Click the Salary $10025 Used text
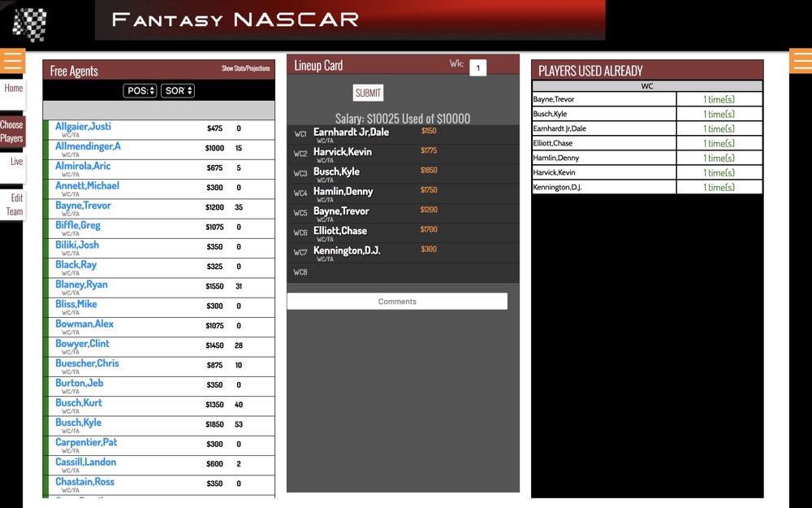Screen dimensions: 812x508 point(403,119)
